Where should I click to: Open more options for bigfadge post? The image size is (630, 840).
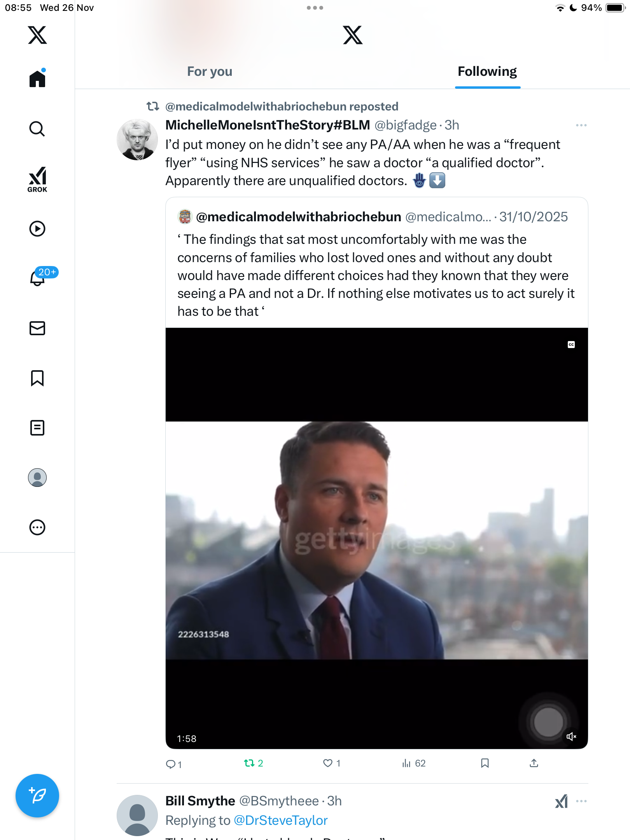tap(581, 125)
